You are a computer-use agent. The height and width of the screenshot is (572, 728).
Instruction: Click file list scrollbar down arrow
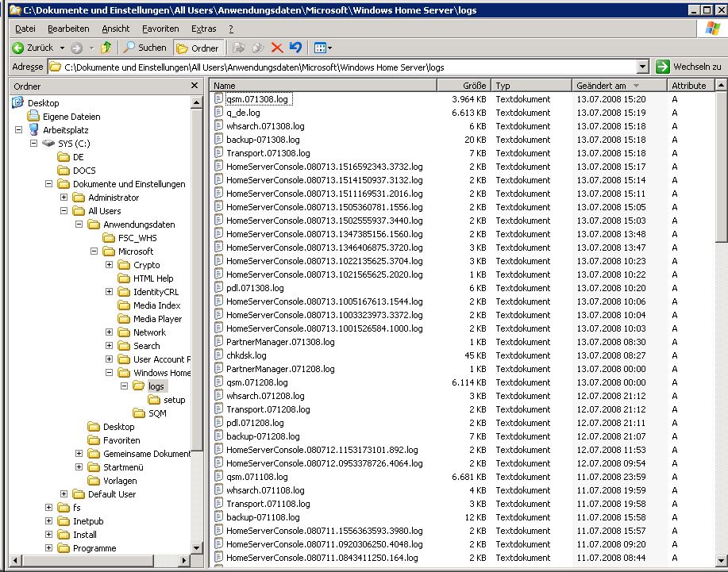tap(721, 560)
